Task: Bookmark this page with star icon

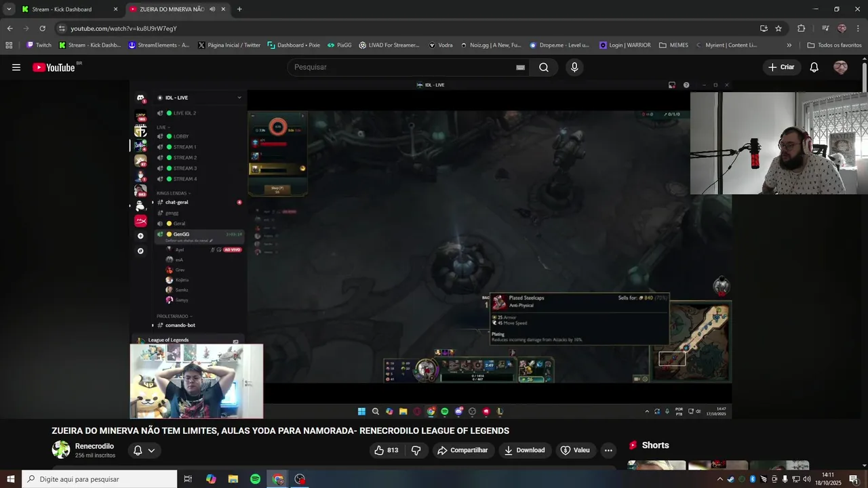Action: [778, 28]
